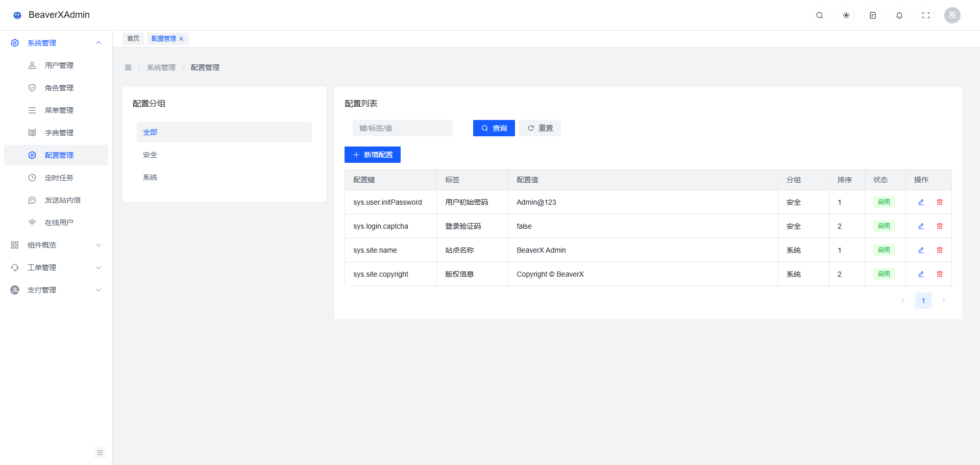The height and width of the screenshot is (465, 980).
Task: Expand the 工单管理 menu
Action: coord(56,267)
